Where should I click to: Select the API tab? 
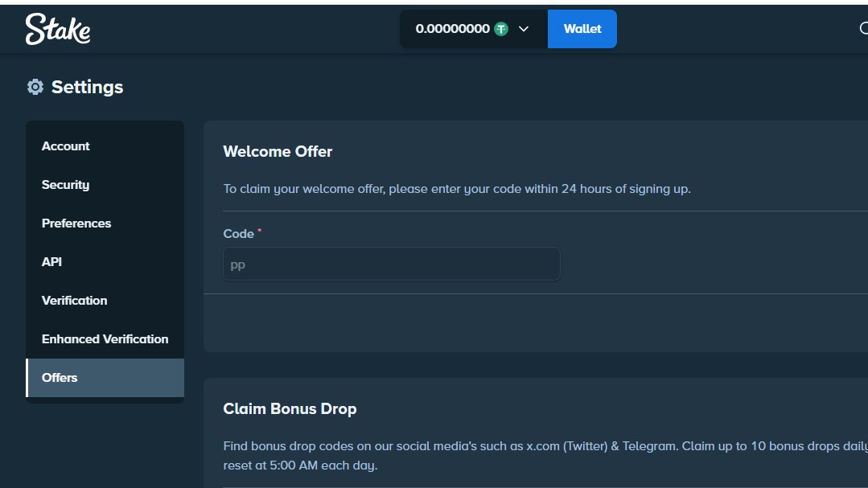click(105, 262)
